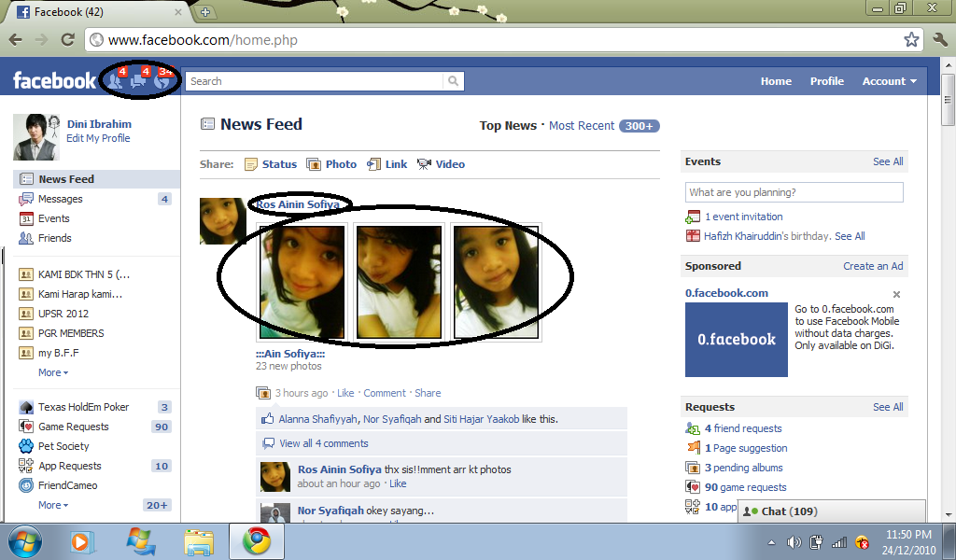
Task: Go to Home in top navigation
Action: pos(776,81)
